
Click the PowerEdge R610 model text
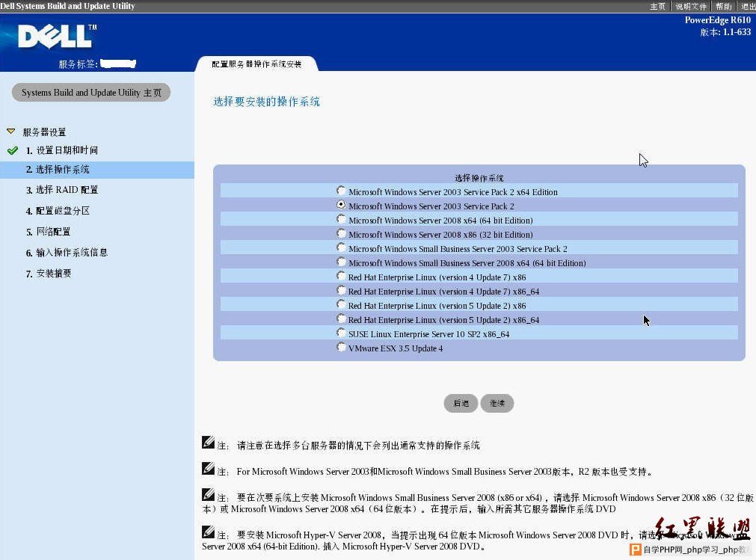click(717, 19)
